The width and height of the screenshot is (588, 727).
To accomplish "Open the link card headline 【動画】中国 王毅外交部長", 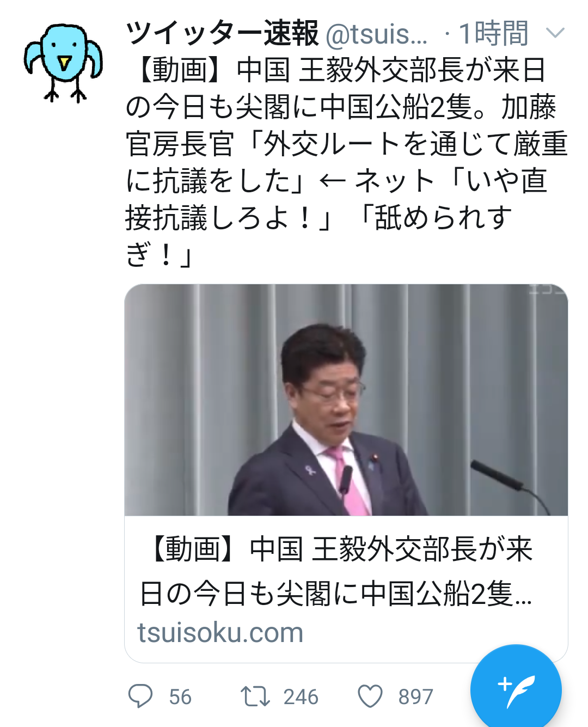I will (x=336, y=571).
